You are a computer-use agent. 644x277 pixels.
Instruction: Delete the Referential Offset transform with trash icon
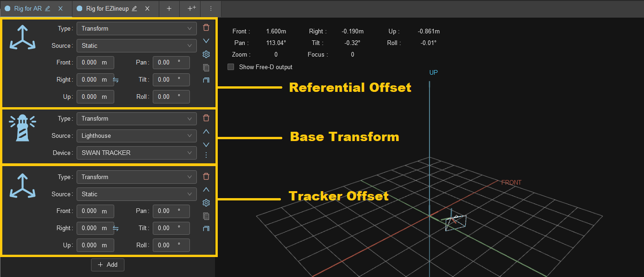click(206, 27)
